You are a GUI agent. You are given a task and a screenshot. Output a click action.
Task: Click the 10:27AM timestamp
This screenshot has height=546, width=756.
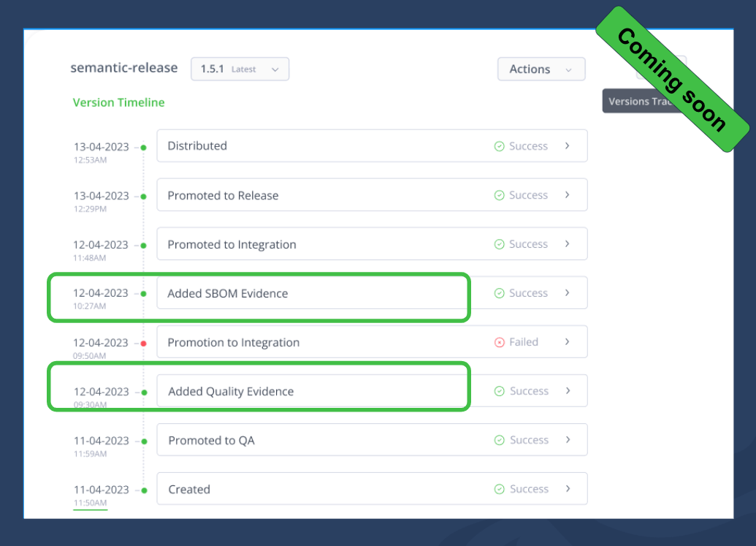tap(90, 306)
